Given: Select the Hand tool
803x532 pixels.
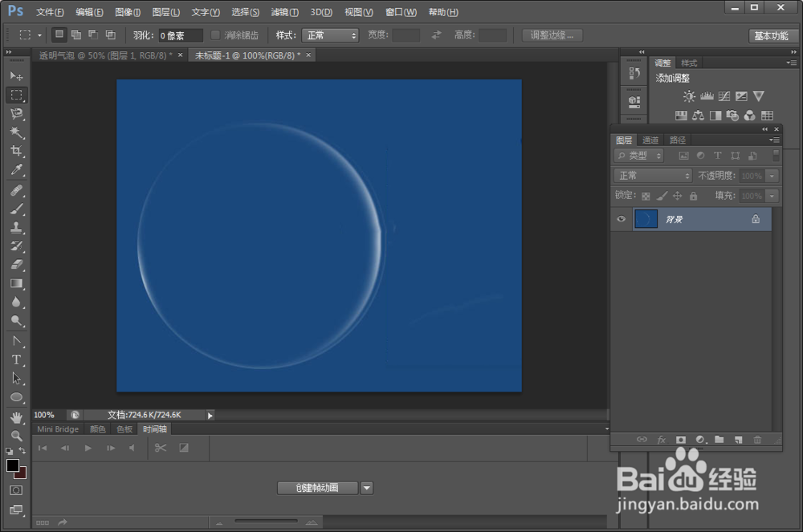Looking at the screenshot, I should coord(16,417).
